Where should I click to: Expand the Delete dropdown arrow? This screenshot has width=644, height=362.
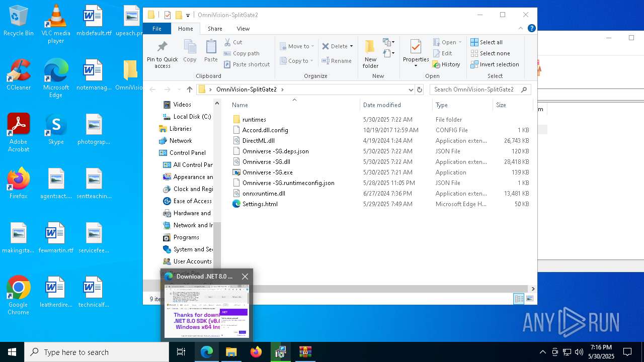pos(351,46)
